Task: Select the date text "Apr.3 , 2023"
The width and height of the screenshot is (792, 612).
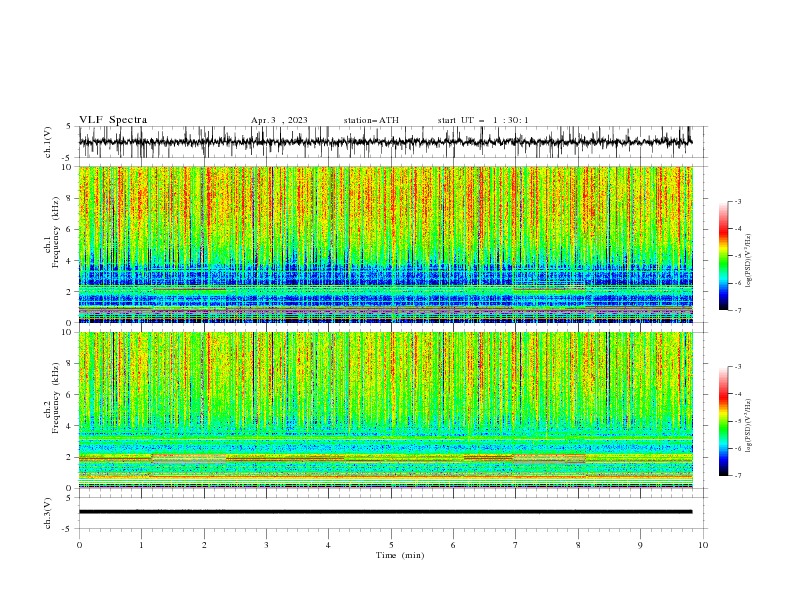Action: (x=279, y=120)
